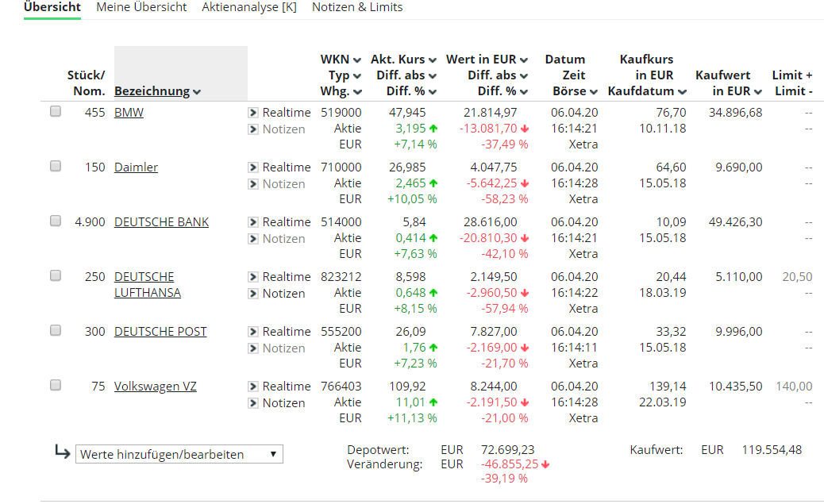Tick the BMW row checkbox
Image resolution: width=824 pixels, height=504 pixels.
pyautogui.click(x=56, y=111)
